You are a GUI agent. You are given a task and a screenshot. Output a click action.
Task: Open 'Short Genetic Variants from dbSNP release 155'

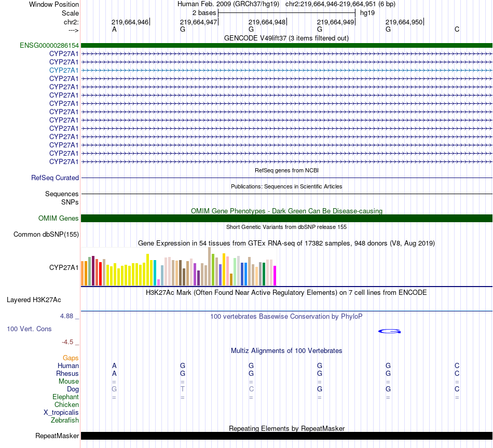point(286,227)
